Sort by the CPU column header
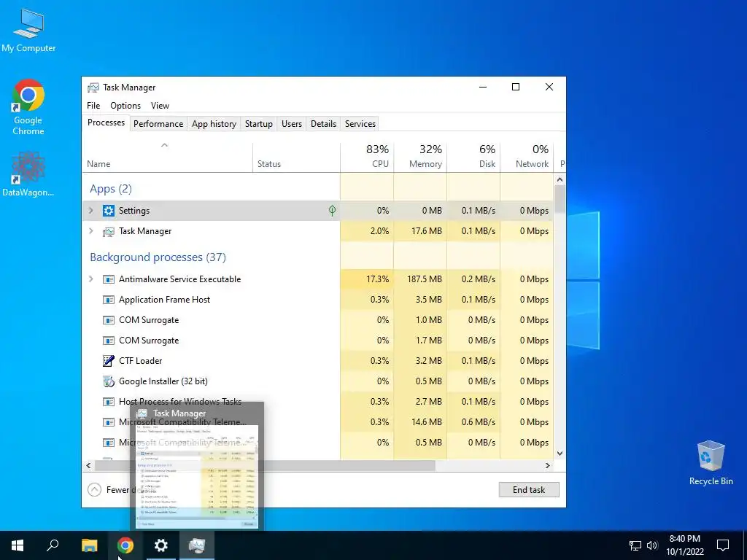Viewport: 747px width, 560px height. pyautogui.click(x=368, y=157)
